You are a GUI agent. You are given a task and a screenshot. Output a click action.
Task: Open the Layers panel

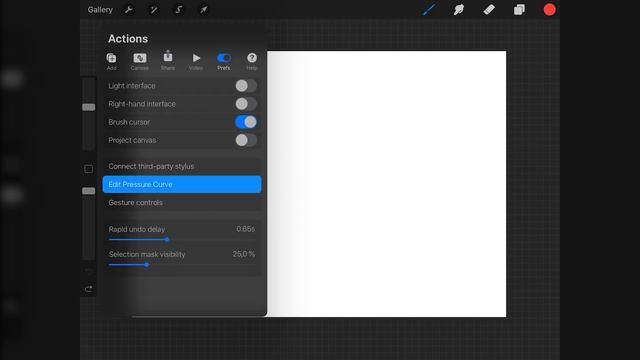click(519, 9)
